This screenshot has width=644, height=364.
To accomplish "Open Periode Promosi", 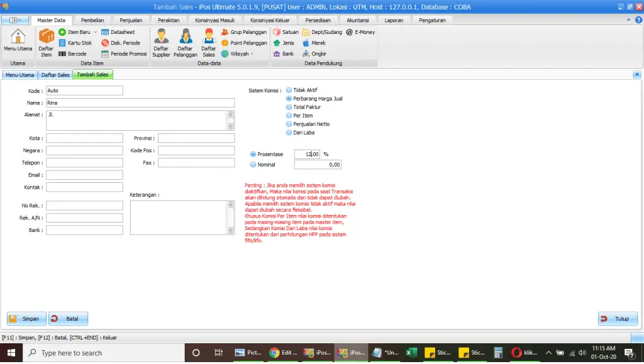I will [124, 54].
